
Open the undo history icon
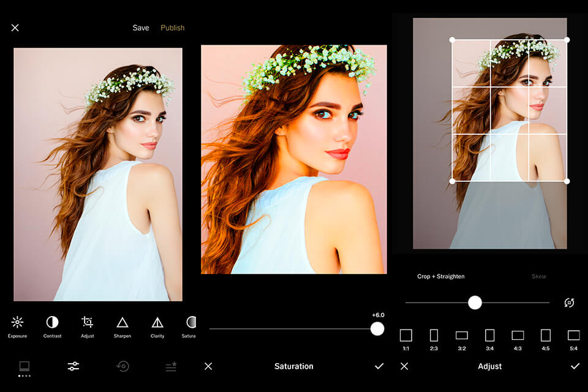point(121,366)
